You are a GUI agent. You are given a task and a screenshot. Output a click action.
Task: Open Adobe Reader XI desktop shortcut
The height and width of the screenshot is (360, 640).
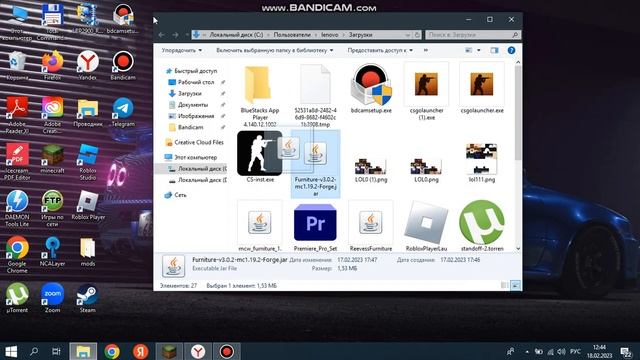17,116
